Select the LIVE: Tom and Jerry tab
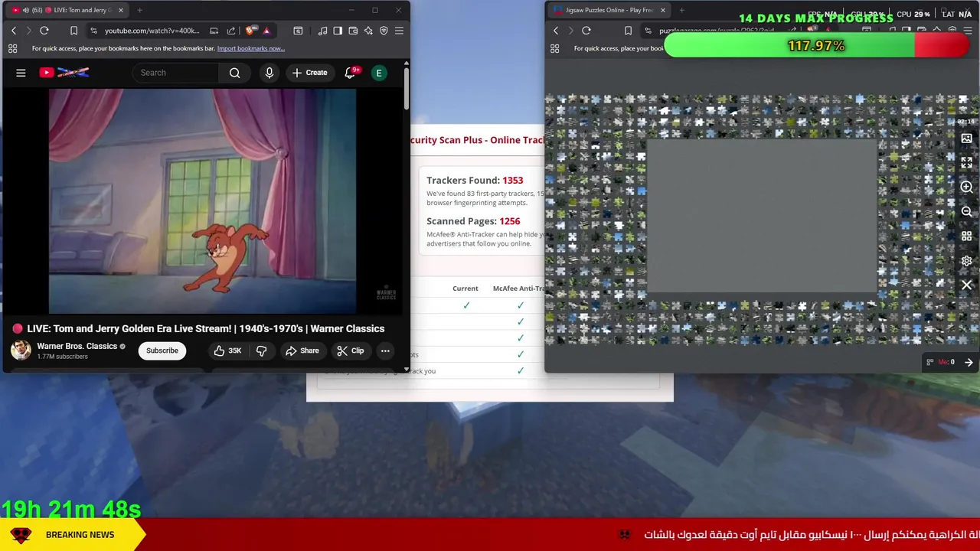This screenshot has width=980, height=551. (x=69, y=10)
